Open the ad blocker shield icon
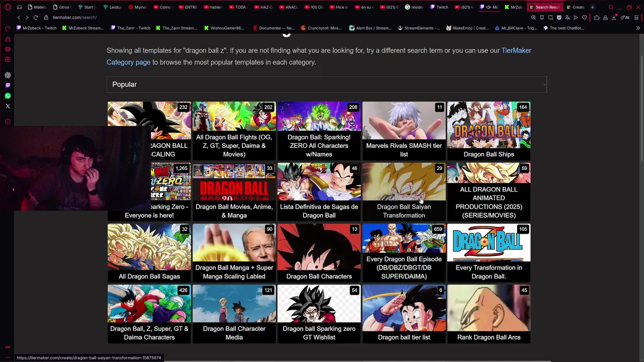The image size is (644, 362). (x=559, y=18)
